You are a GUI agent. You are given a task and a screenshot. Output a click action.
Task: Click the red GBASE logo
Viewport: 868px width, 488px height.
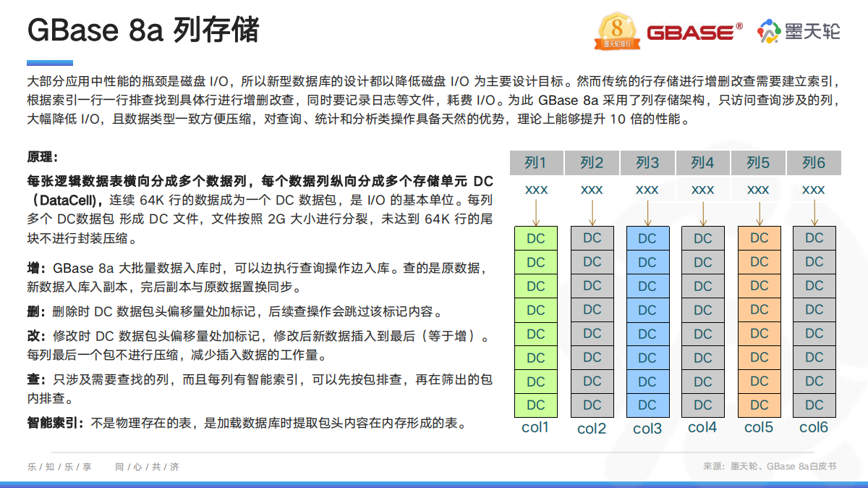click(694, 32)
